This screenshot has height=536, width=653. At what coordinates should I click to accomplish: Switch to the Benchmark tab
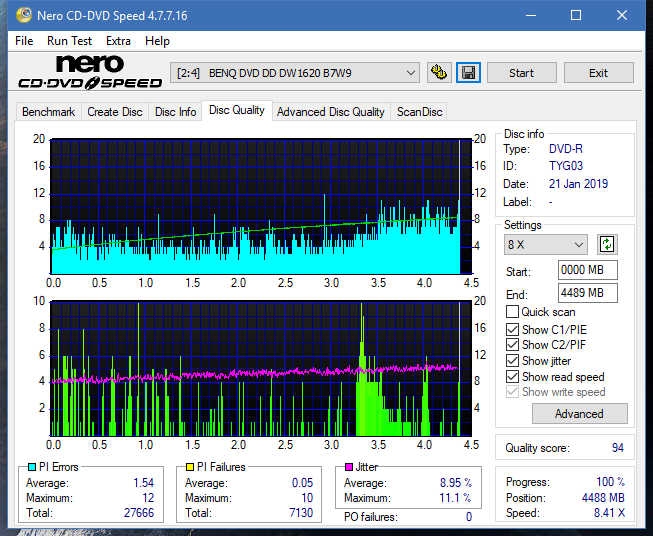click(x=49, y=112)
